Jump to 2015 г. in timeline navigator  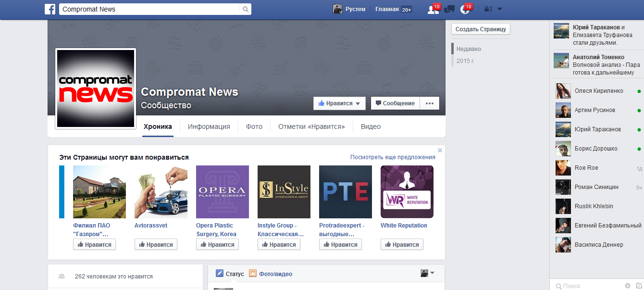(465, 61)
